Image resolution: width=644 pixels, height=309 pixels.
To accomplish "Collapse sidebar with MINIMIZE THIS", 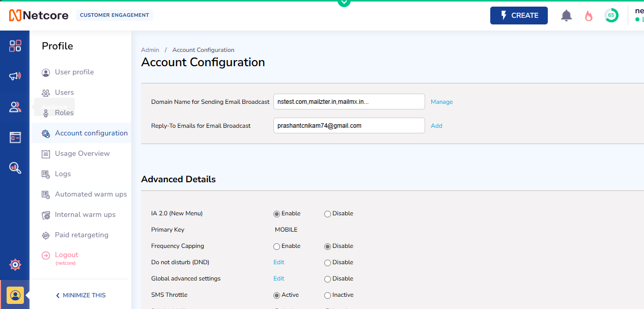I will click(x=80, y=295).
